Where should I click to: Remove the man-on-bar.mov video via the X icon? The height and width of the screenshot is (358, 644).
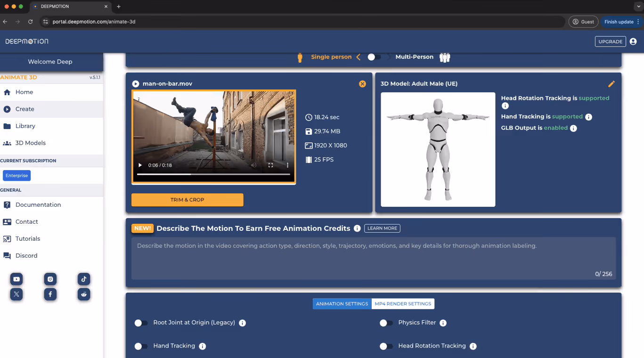362,84
